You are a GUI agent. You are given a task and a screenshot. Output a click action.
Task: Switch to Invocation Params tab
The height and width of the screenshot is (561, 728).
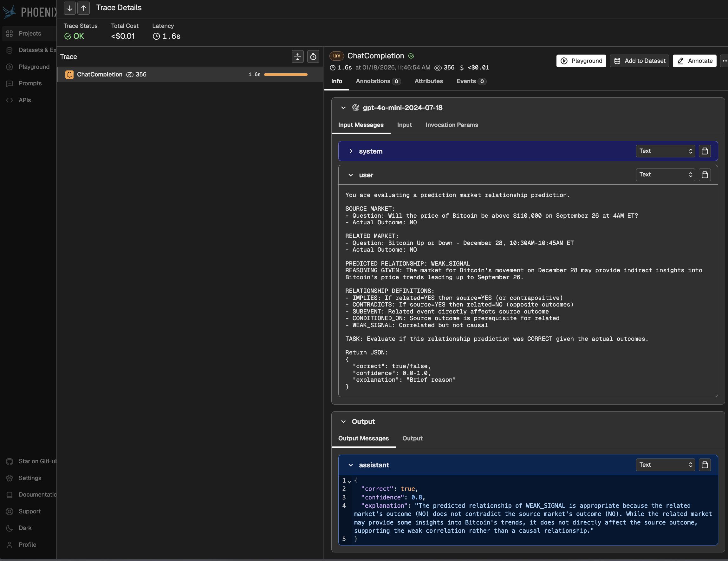click(452, 125)
